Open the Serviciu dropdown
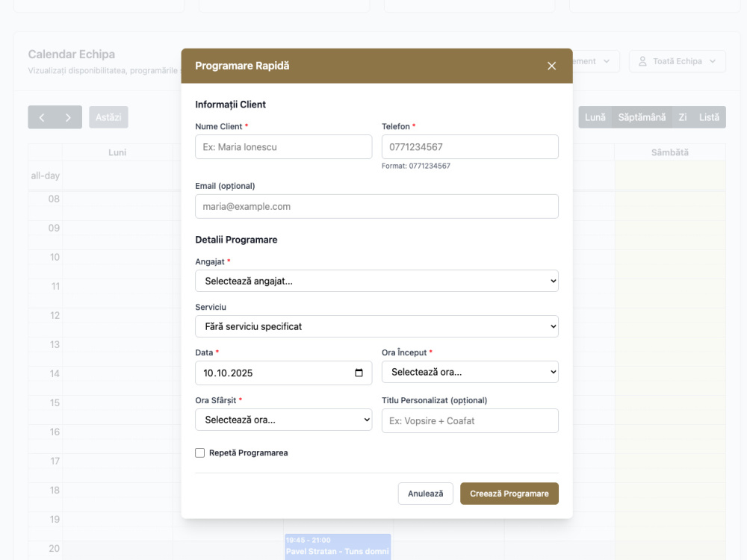Image resolution: width=747 pixels, height=560 pixels. (376, 326)
